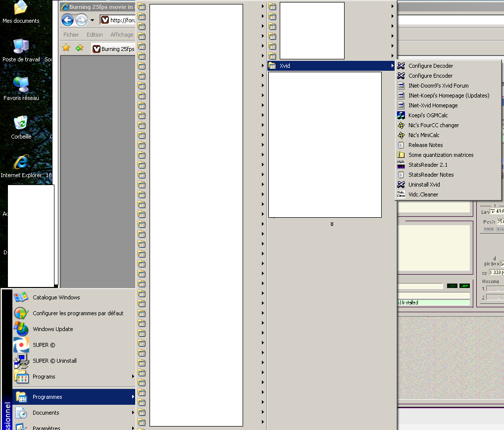504x430 pixels.
Task: Click the Favorites star icon
Action: click(66, 48)
